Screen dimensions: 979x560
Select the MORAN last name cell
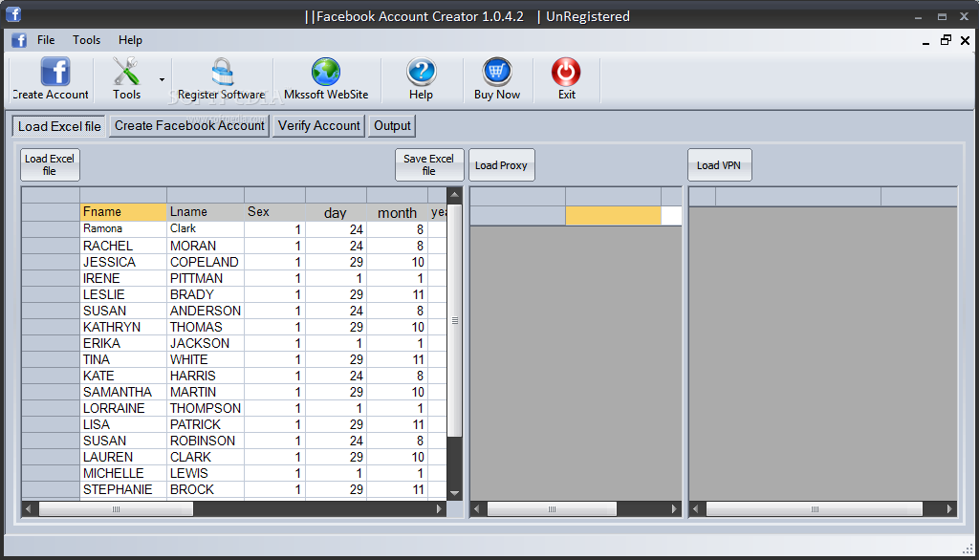[x=206, y=246]
